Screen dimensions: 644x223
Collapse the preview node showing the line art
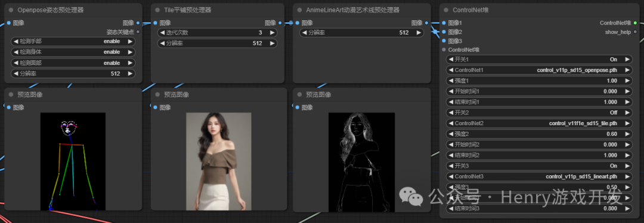click(299, 94)
